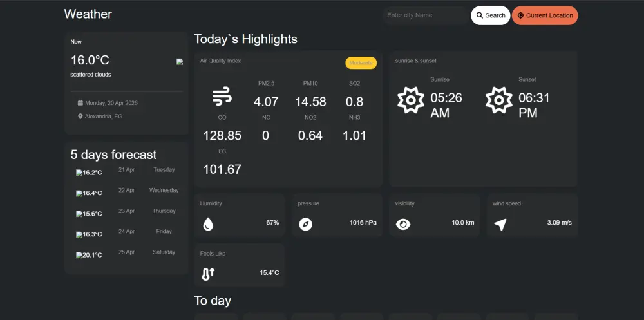Image resolution: width=644 pixels, height=320 pixels.
Task: Click the CO value 128.85
Action: [222, 136]
